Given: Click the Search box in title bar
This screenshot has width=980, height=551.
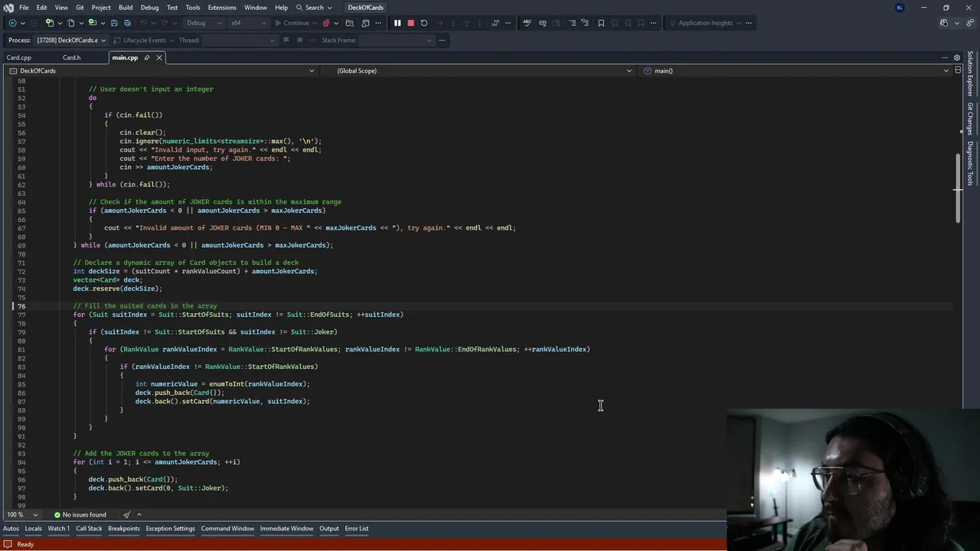Looking at the screenshot, I should 314,8.
